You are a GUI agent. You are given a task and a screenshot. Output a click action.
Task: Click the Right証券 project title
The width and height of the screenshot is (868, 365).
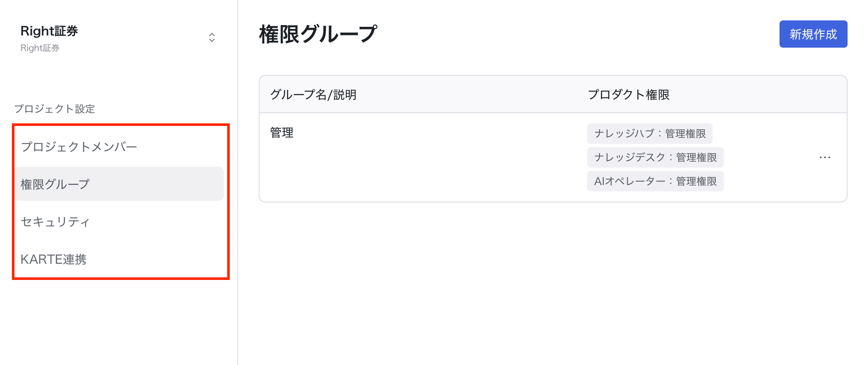[49, 31]
